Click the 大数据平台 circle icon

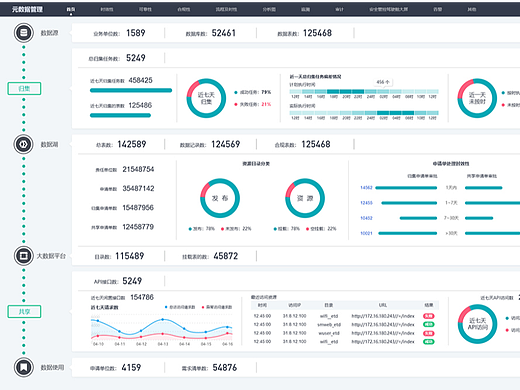pos(24,256)
